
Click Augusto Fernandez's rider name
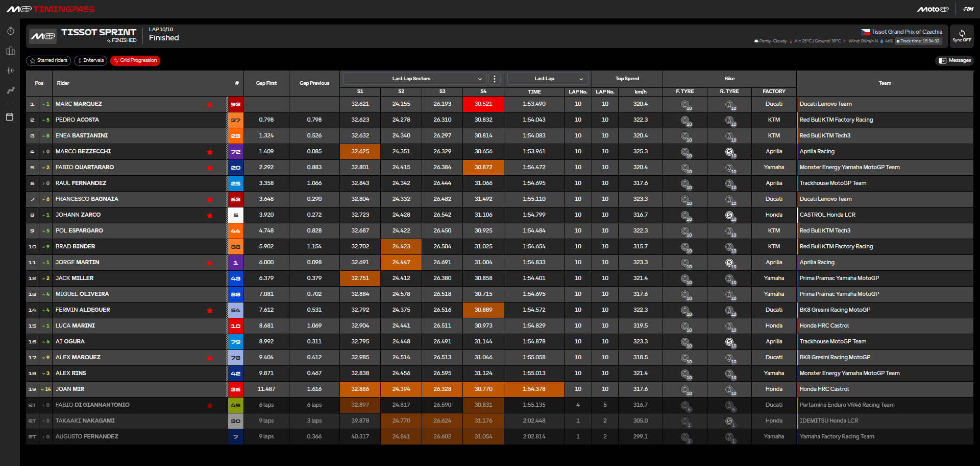(x=87, y=437)
